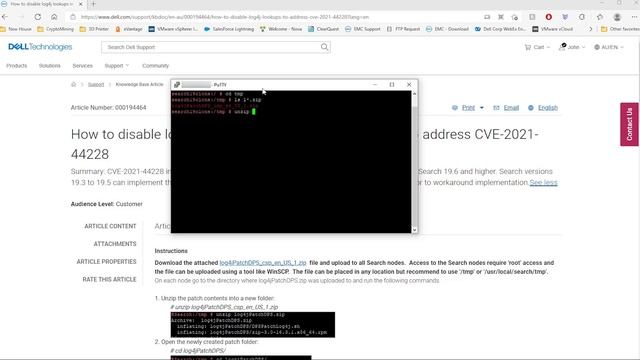Reload the page with refresh icon
This screenshot has width=640, height=360.
point(38,17)
